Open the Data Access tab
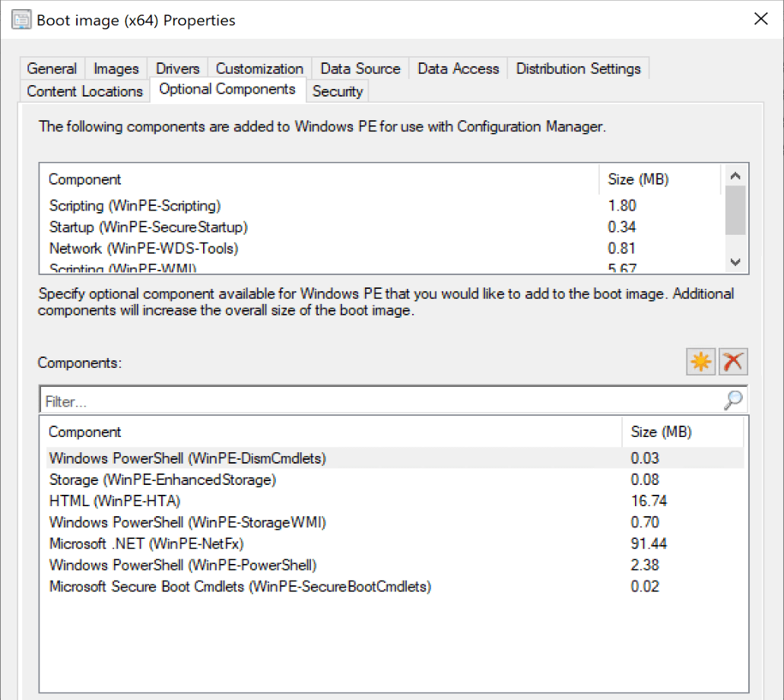The height and width of the screenshot is (700, 784). 457,68
